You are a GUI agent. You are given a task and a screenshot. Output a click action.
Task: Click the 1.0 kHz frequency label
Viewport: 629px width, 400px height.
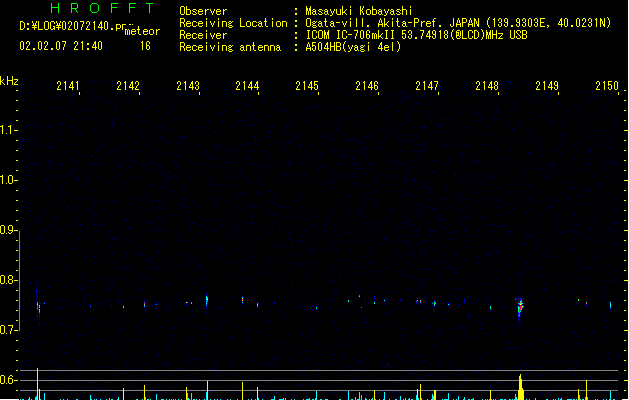(7, 180)
